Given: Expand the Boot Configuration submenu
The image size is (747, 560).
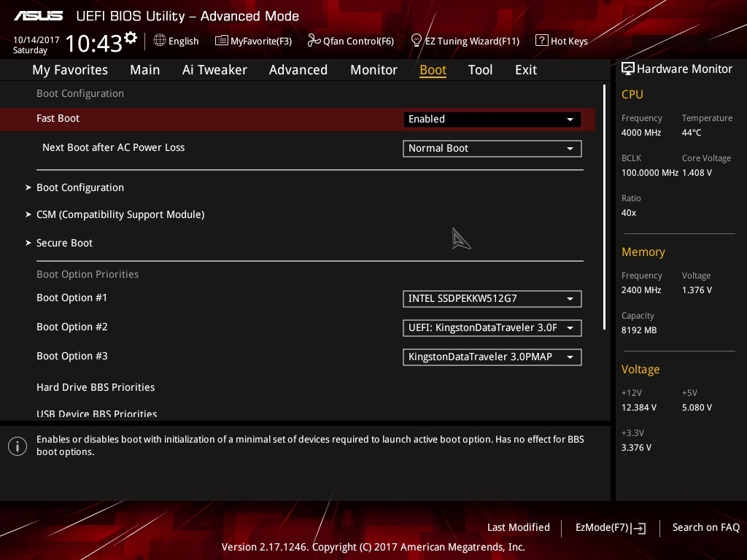Looking at the screenshot, I should 80,187.
